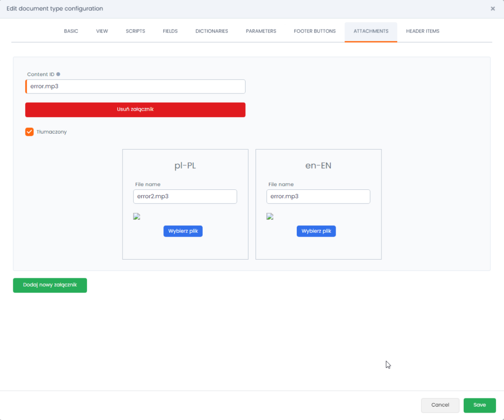Go to the SCRIPTS tab
This screenshot has width=504, height=420.
pos(135,31)
